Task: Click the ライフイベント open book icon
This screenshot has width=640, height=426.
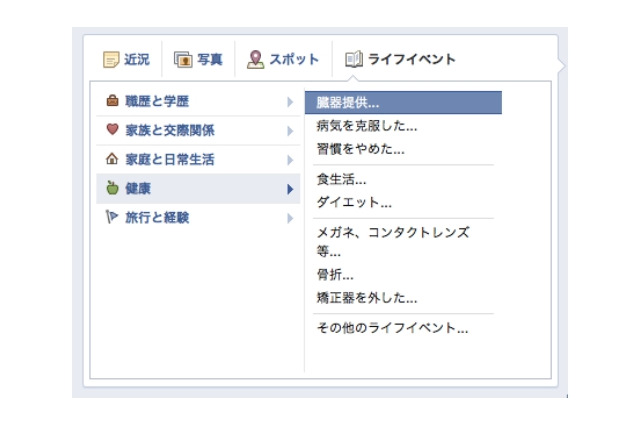Action: pos(353,59)
